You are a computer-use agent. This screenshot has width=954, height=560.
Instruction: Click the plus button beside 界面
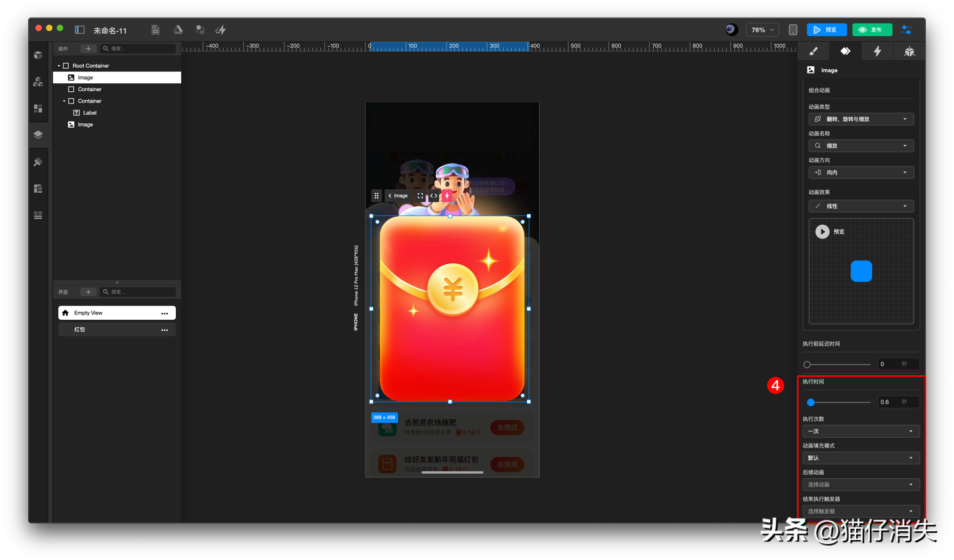click(88, 292)
